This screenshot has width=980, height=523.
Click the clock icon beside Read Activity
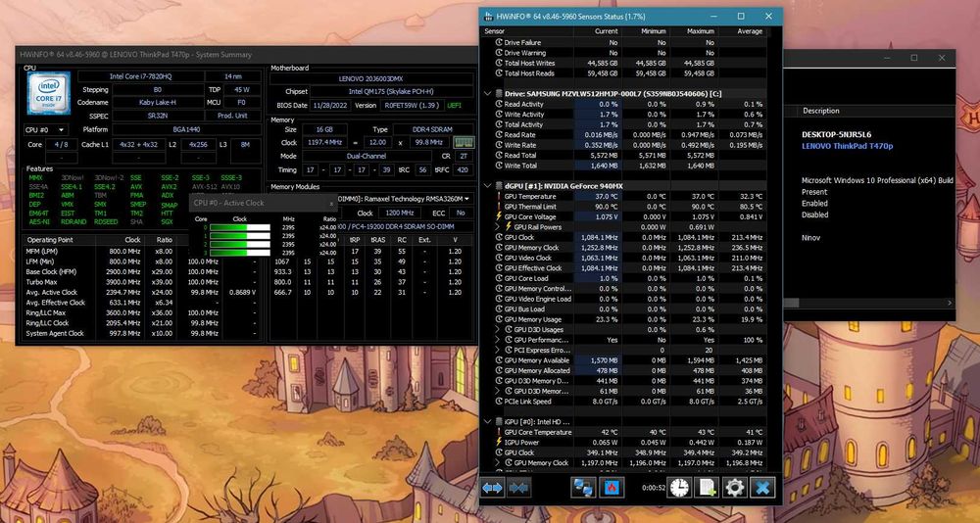pyautogui.click(x=499, y=105)
